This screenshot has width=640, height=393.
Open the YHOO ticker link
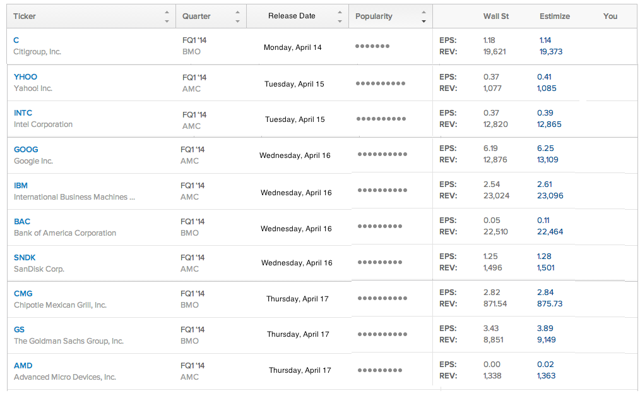coord(25,77)
